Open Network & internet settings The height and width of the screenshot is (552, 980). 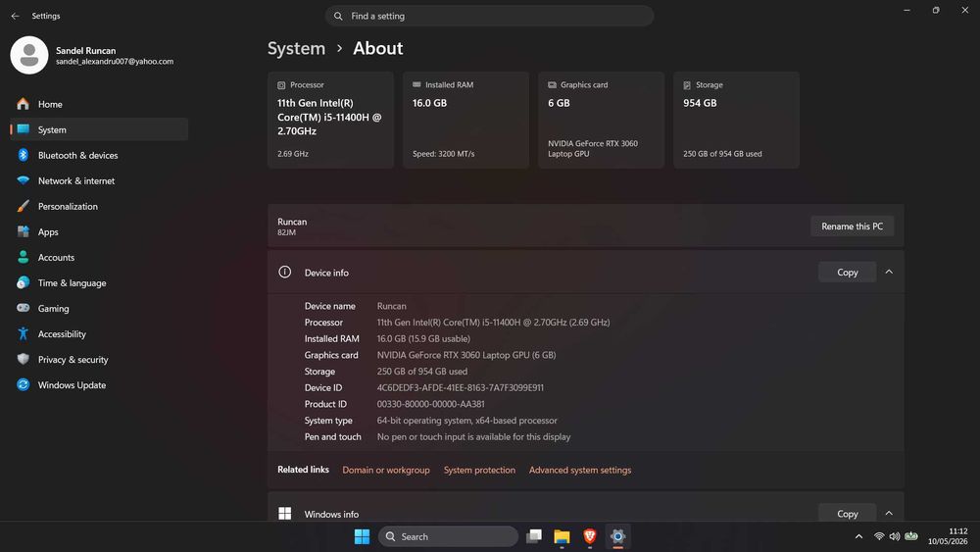99,180
